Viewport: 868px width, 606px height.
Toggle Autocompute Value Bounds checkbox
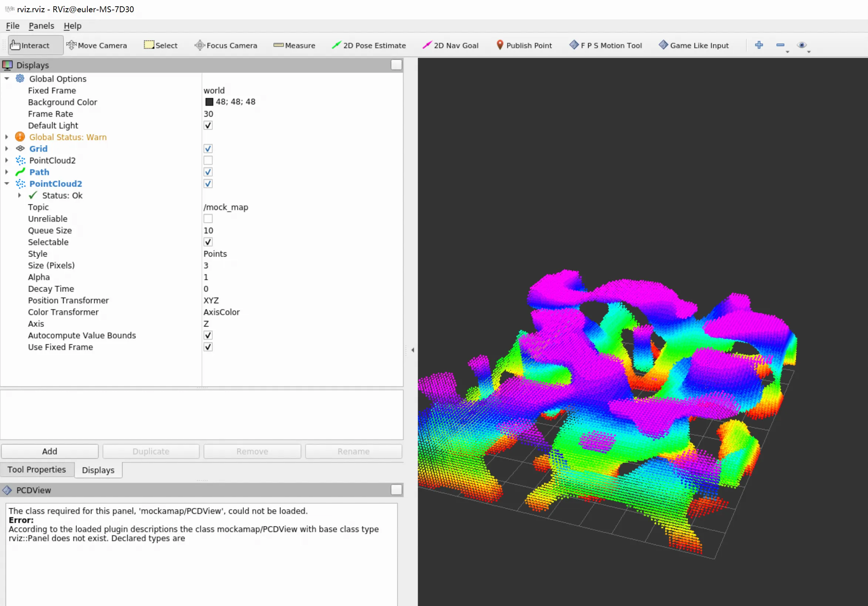[208, 335]
